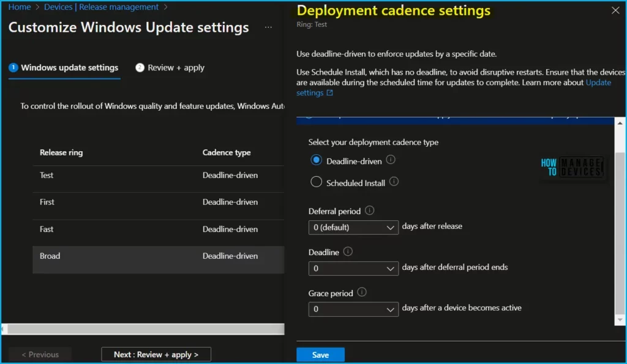Open info icon next to Deadline-driven
Screen dimensions: 627x364
tap(391, 160)
